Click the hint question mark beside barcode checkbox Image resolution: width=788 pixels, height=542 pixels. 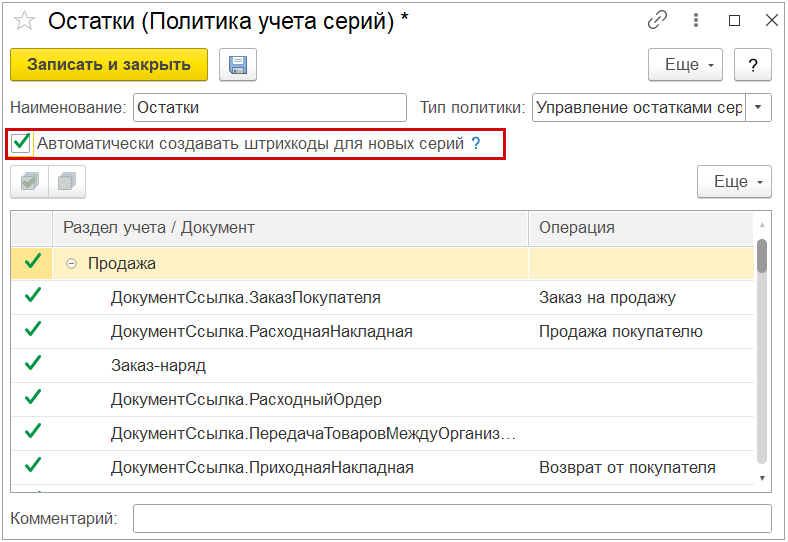[x=476, y=143]
